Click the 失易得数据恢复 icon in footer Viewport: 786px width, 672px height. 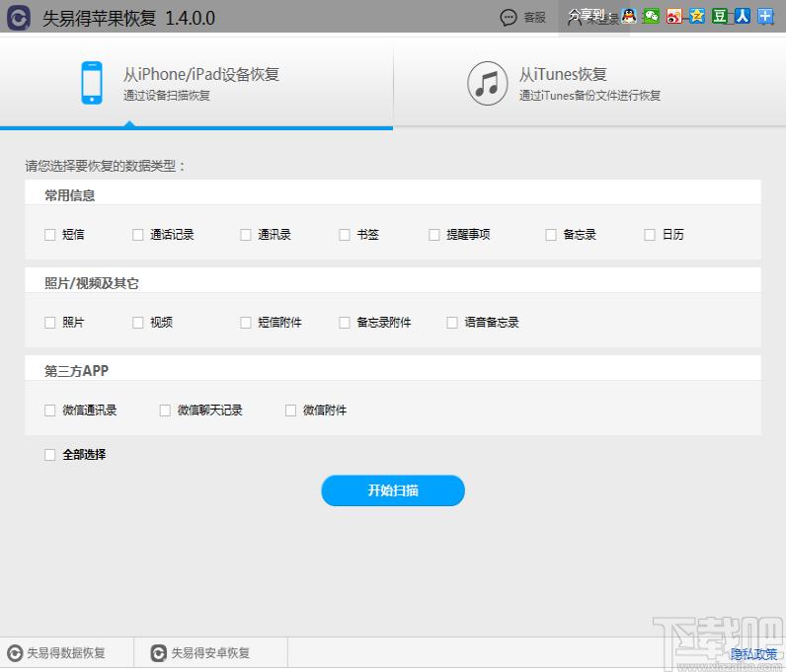point(15,653)
